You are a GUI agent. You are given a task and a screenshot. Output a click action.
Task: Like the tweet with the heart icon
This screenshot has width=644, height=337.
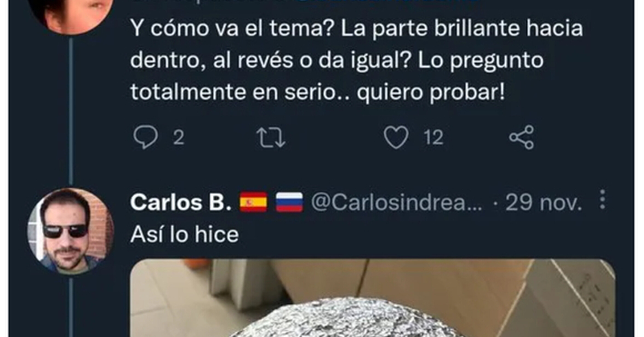click(x=396, y=137)
